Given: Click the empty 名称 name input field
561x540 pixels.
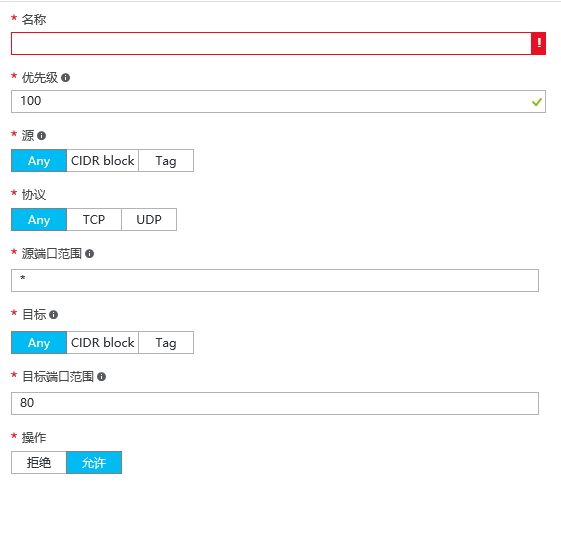Looking at the screenshot, I should [271, 43].
